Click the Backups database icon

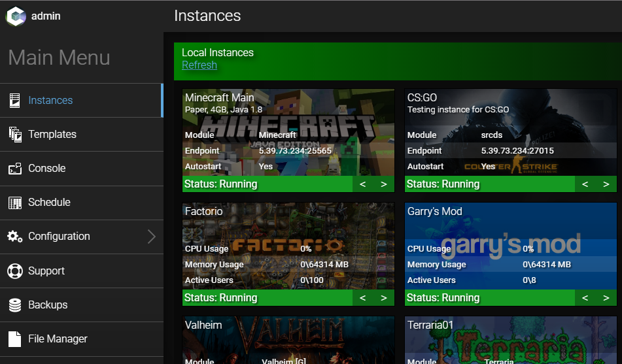point(15,305)
